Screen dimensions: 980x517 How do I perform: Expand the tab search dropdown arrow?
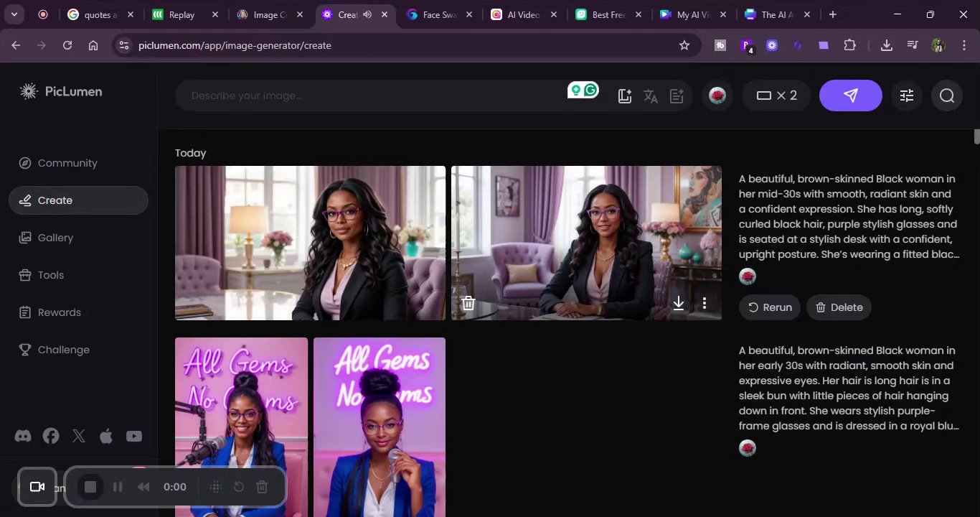(x=14, y=14)
